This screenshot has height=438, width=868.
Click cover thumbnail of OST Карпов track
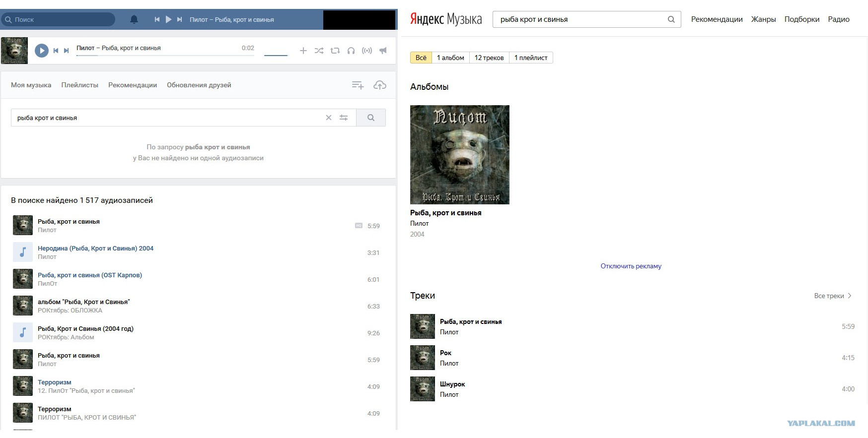coord(23,279)
